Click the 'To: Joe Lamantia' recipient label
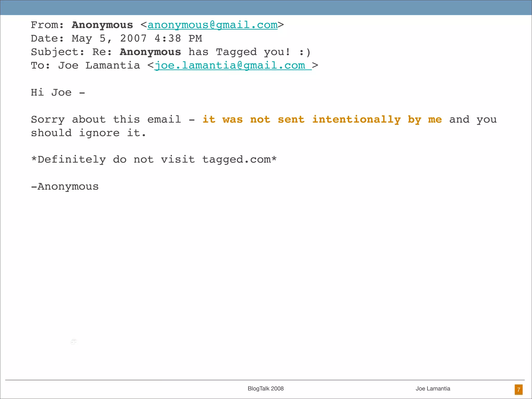 85,65
